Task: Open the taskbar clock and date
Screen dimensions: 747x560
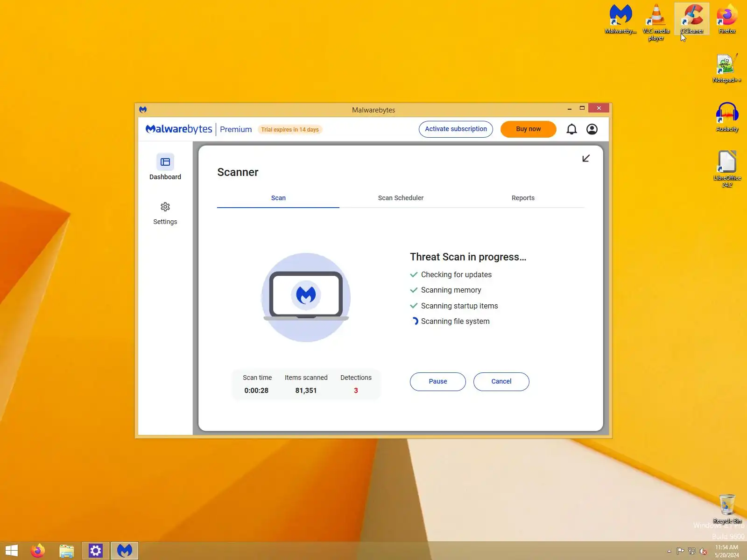Action: tap(727, 551)
